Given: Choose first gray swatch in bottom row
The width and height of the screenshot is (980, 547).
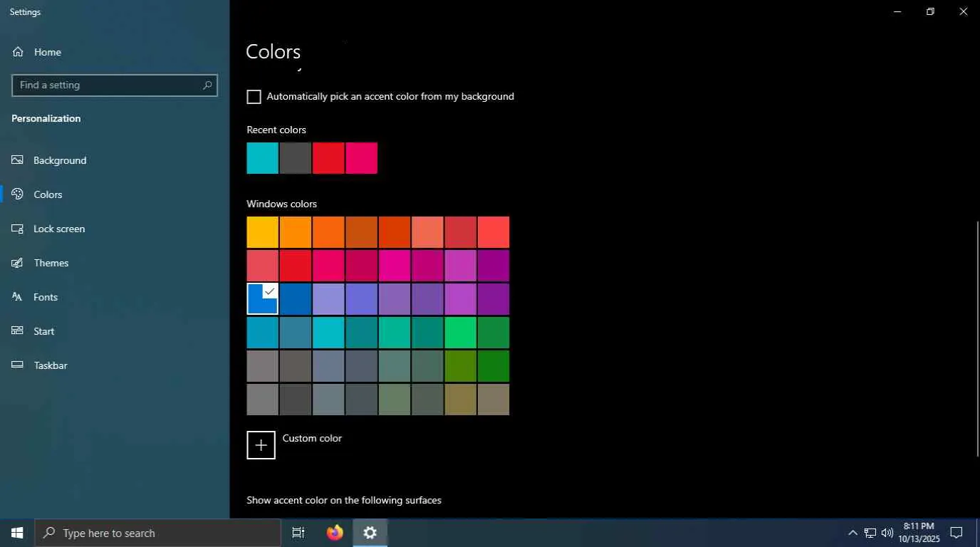Looking at the screenshot, I should point(263,400).
